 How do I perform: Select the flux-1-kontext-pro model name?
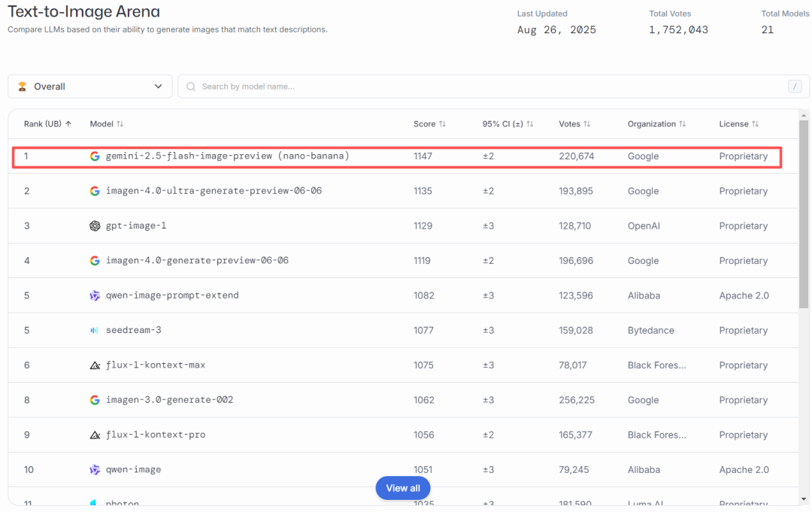156,435
